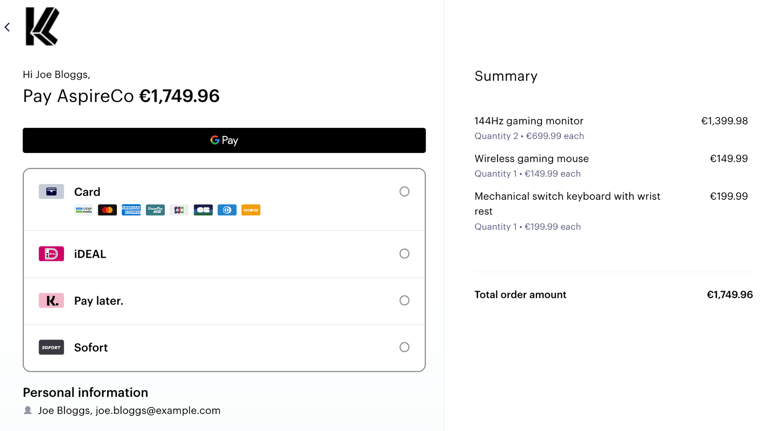Select the Sofort radio button

(404, 347)
